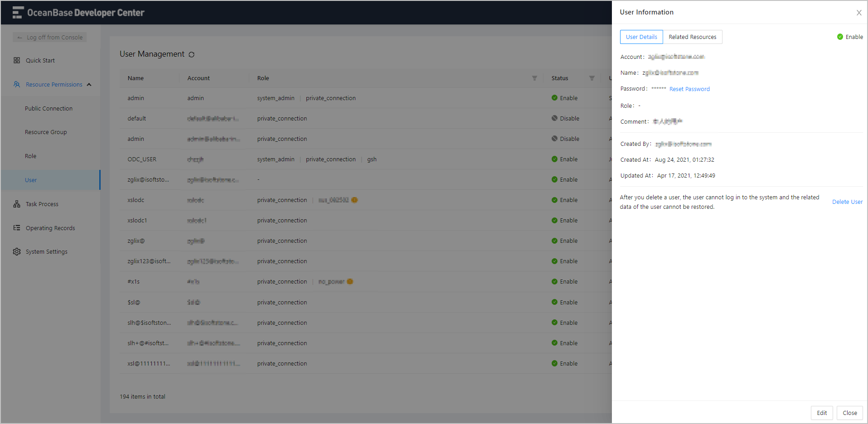The height and width of the screenshot is (424, 868).
Task: Click the green Enable check icon in User Information
Action: click(x=840, y=37)
